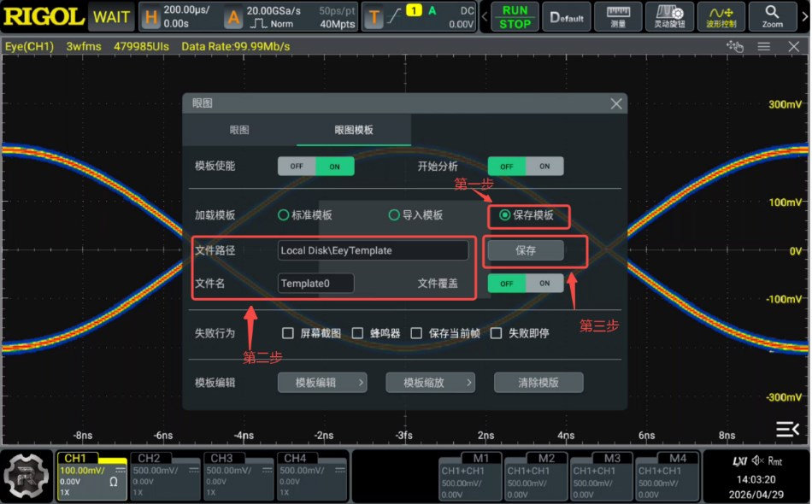Screen dimensions: 812x504
Task: Click the 文件路径 field showing Local Disk\EeyTemplate
Action: pyautogui.click(x=373, y=250)
